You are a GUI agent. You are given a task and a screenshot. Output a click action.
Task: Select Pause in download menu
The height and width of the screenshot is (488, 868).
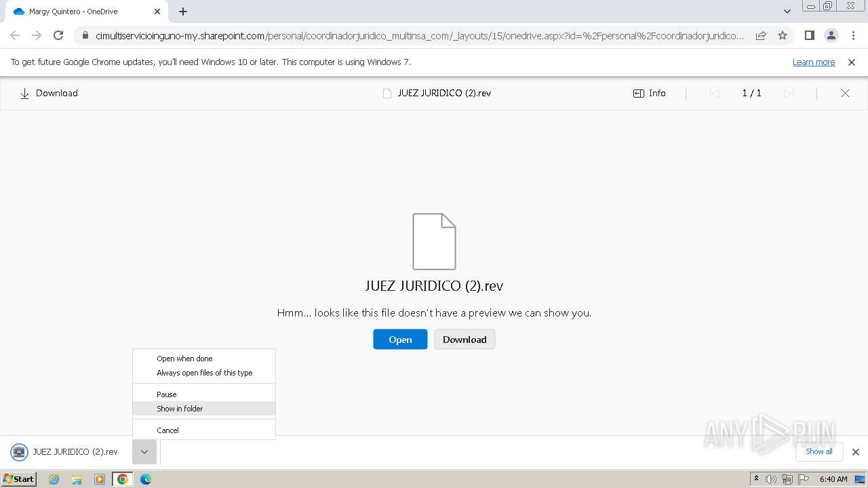coord(204,394)
